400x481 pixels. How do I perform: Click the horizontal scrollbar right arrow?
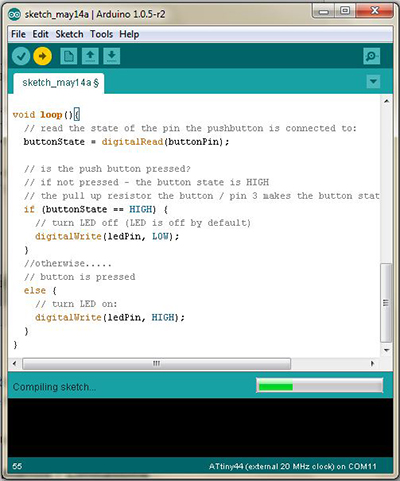click(x=373, y=363)
